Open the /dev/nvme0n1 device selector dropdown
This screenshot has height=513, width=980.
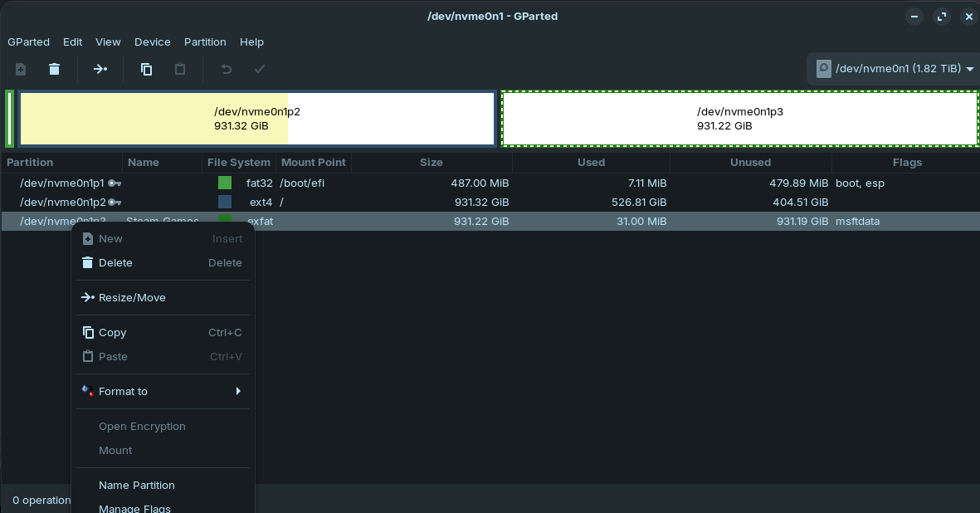coord(894,69)
